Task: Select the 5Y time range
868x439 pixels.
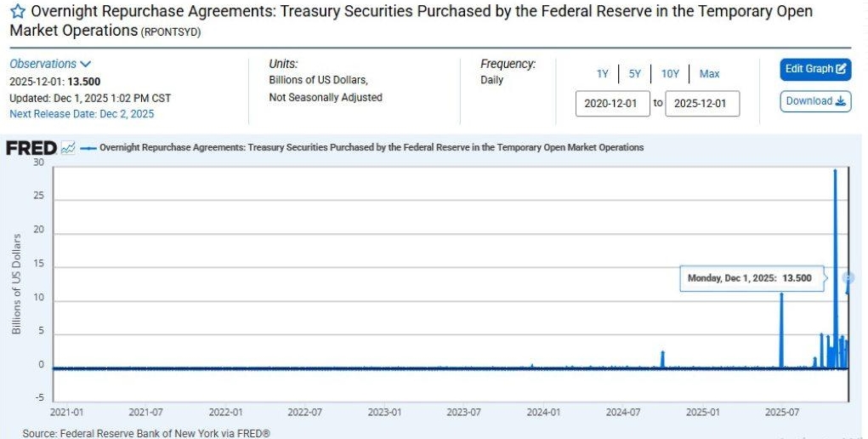Action: coord(635,74)
